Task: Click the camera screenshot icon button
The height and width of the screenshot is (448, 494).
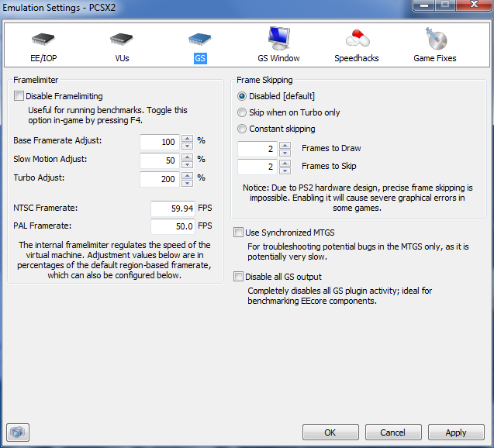Action: [18, 432]
